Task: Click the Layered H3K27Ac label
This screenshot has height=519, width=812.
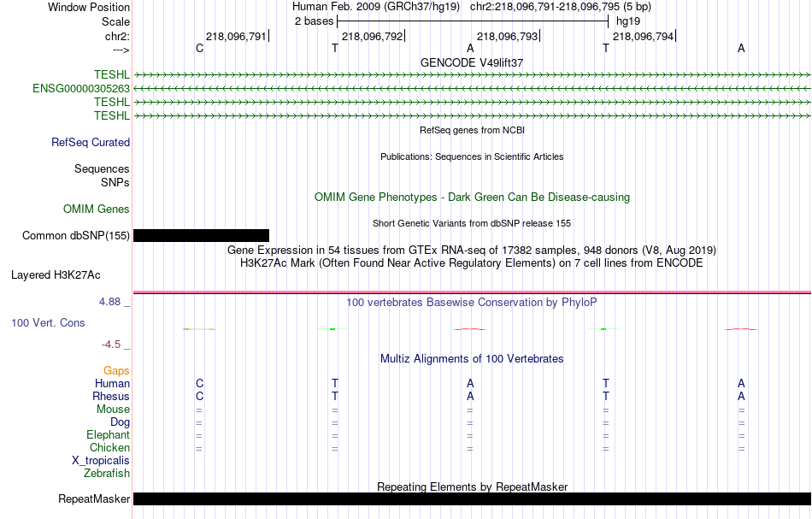Action: tap(56, 275)
